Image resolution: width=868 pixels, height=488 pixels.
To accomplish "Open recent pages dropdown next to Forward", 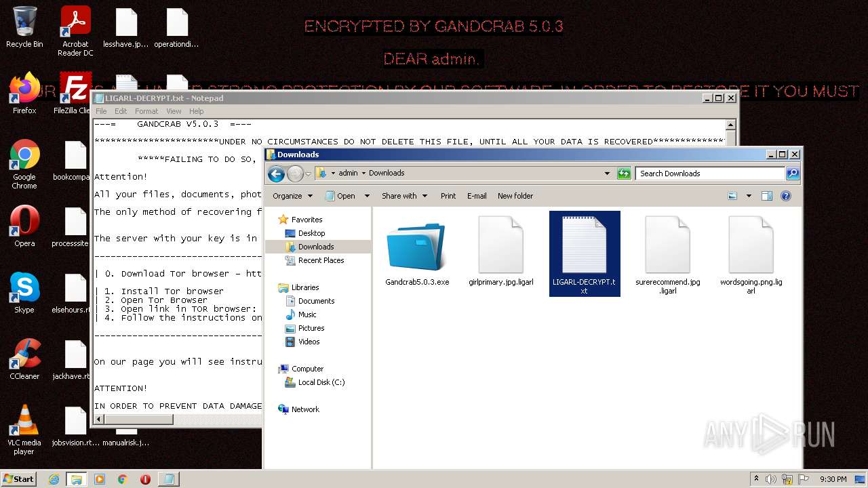I will (x=308, y=174).
